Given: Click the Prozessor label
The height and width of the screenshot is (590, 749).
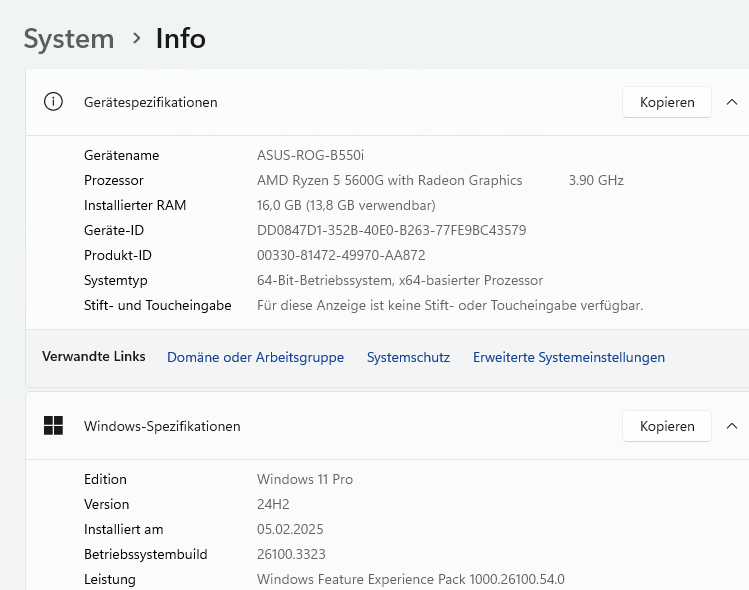Looking at the screenshot, I should 114,181.
